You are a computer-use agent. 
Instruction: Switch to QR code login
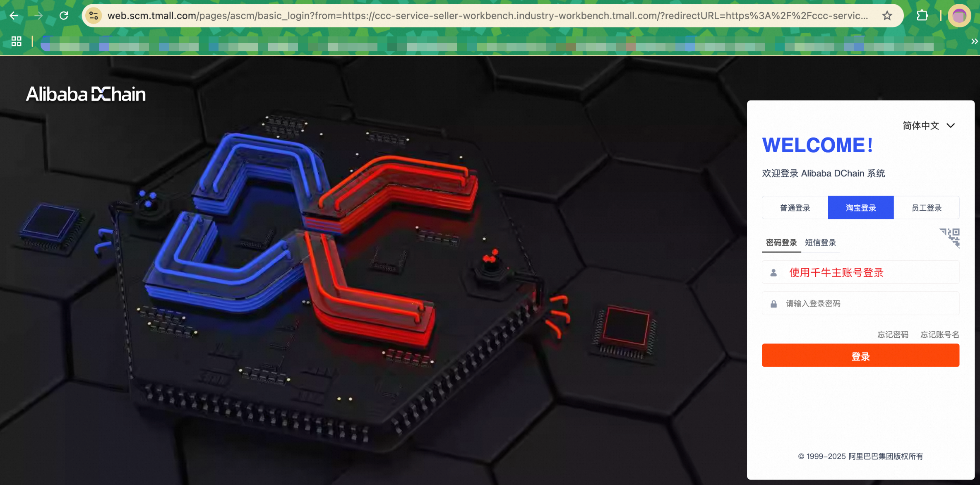pyautogui.click(x=950, y=238)
